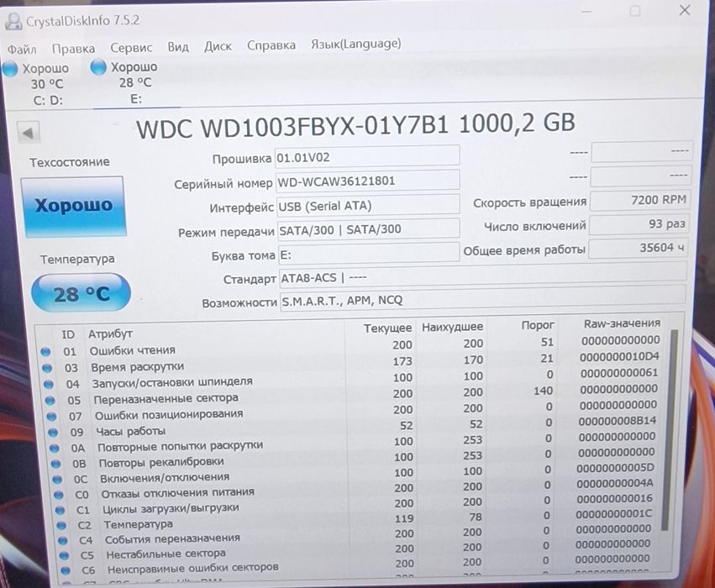This screenshot has height=588, width=715.
Task: Click the Наихудшее column header
Action: 452,327
